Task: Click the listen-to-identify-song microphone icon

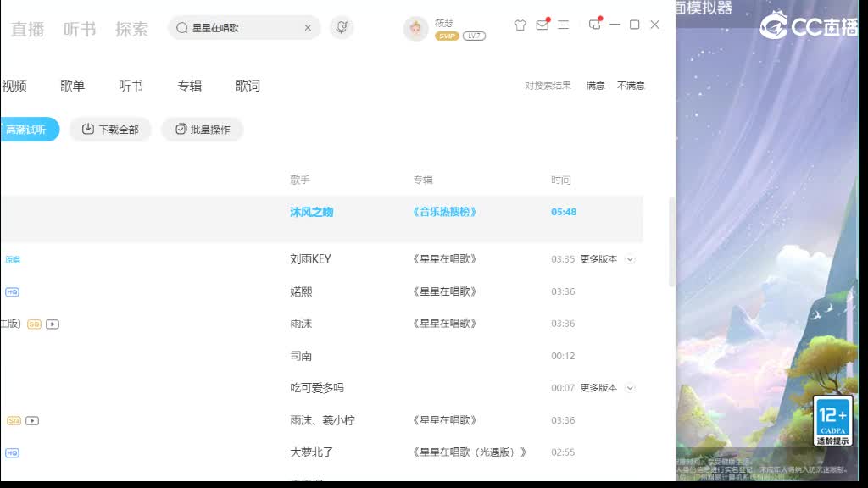Action: (x=342, y=27)
